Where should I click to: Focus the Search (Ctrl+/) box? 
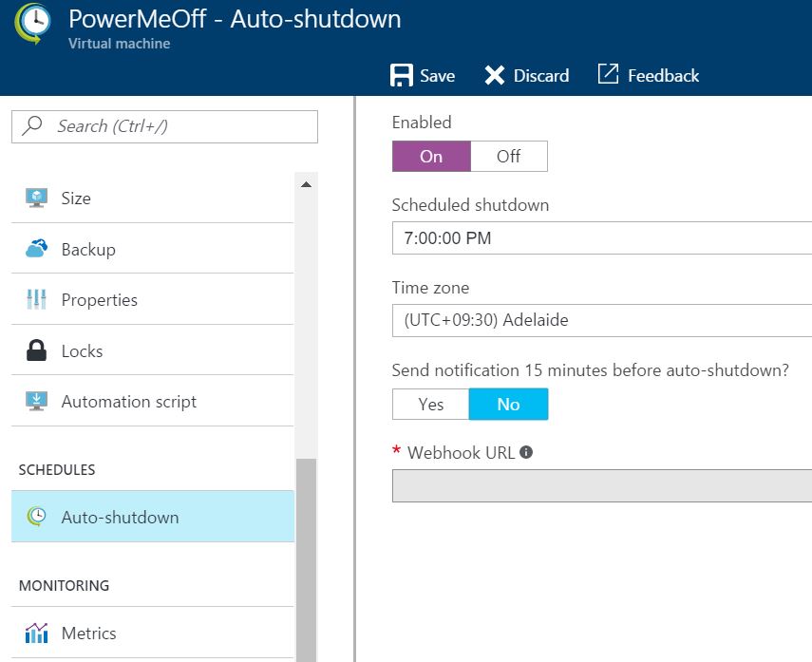pyautogui.click(x=164, y=126)
